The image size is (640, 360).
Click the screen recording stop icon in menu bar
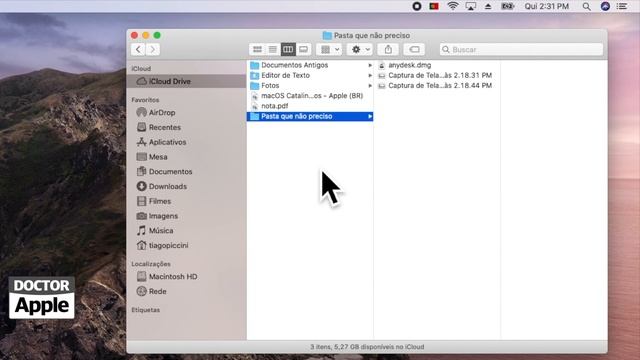coord(416,6)
